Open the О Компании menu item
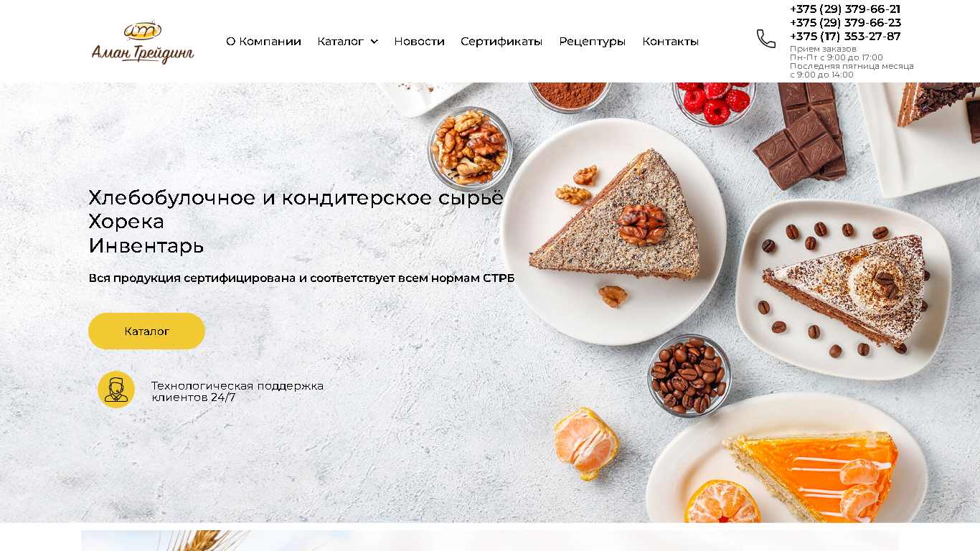This screenshot has height=551, width=980. click(263, 42)
